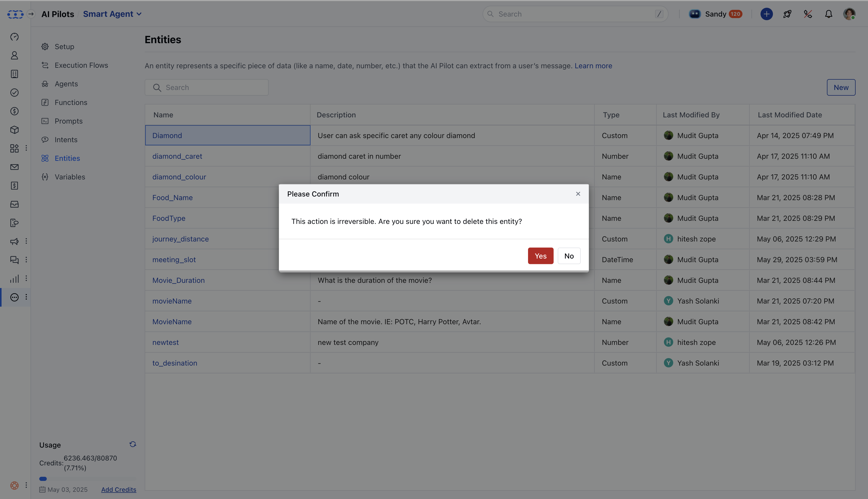This screenshot has height=499, width=868.
Task: Open the inbox tray icon
Action: [14, 204]
